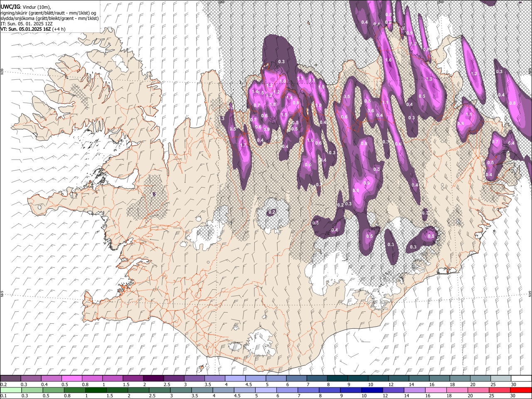Click the '25' label in the upper legend row

493,384
